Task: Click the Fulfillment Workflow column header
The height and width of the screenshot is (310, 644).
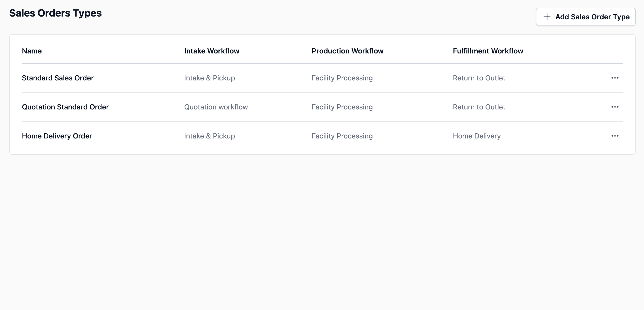Action: click(x=488, y=51)
